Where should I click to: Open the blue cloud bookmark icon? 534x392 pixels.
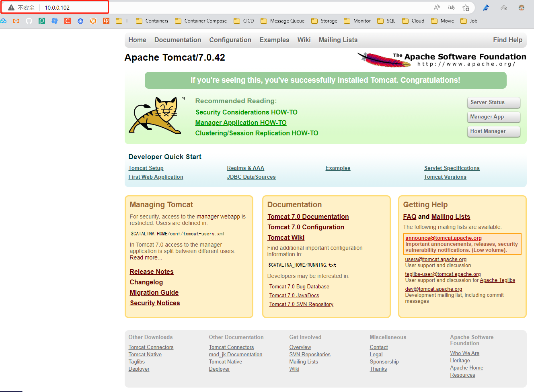3,21
